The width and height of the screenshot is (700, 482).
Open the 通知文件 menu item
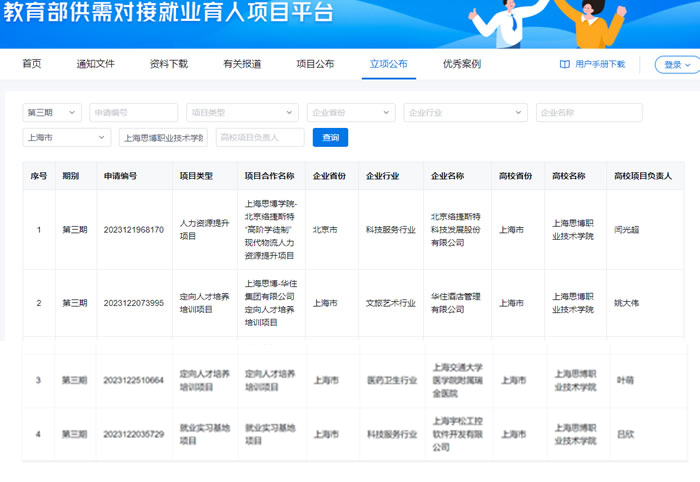96,64
